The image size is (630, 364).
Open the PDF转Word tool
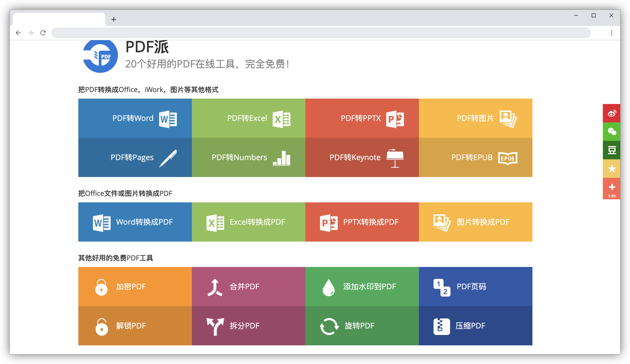coord(135,118)
